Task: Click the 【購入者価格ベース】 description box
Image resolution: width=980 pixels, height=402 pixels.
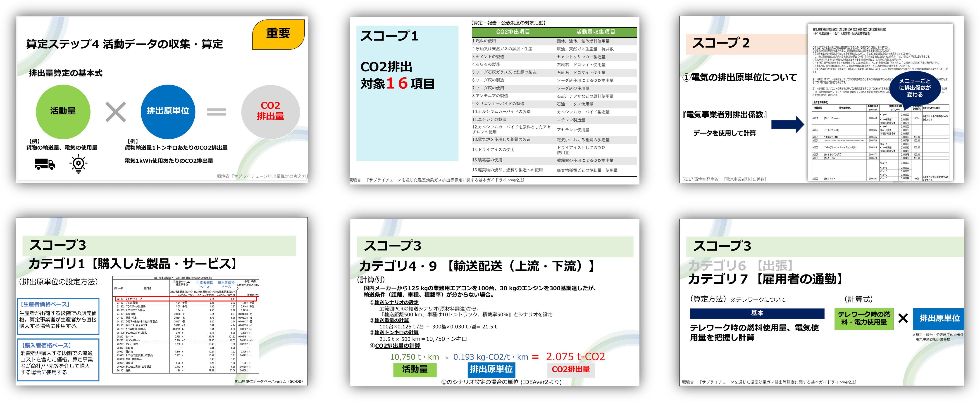Action: point(58,360)
